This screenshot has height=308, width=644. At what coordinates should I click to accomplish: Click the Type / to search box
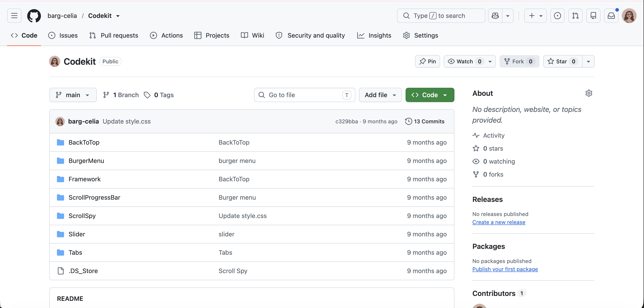click(441, 16)
